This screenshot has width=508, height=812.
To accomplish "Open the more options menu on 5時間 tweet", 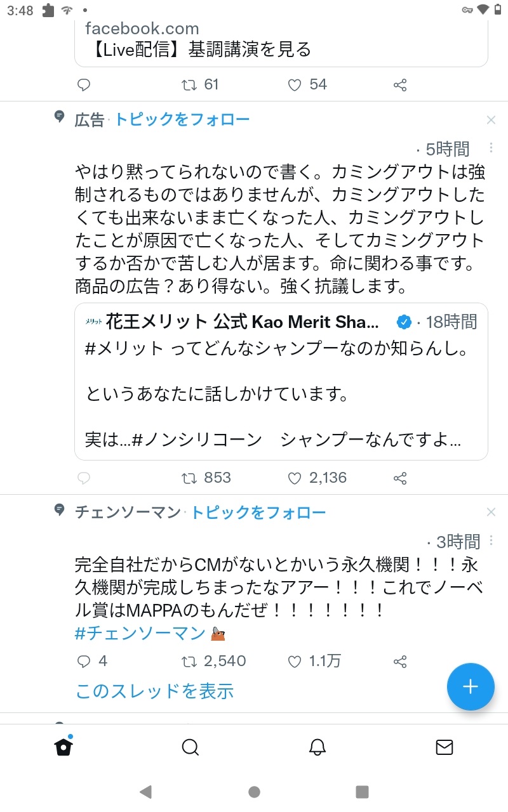I will pos(491,148).
